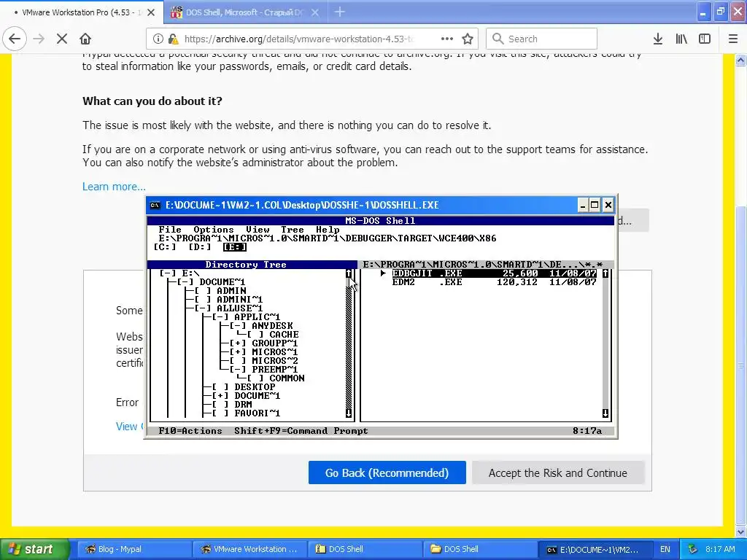Image resolution: width=747 pixels, height=560 pixels.
Task: Open the File menu in MS-DOS Shell
Action: pos(170,230)
